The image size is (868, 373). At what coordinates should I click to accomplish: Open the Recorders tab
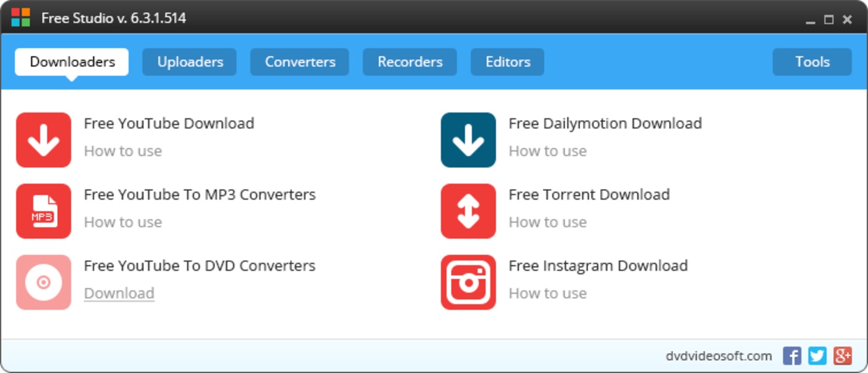(x=410, y=62)
